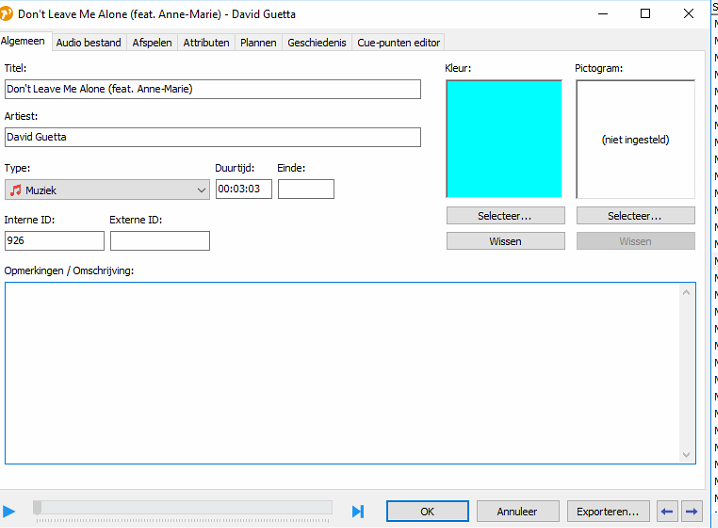Click the Exporteren... button
This screenshot has width=718, height=528.
click(608, 511)
